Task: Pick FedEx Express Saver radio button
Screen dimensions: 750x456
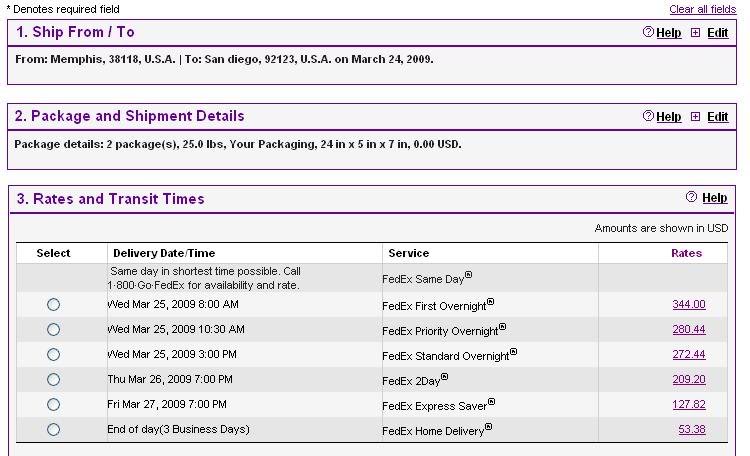Action: click(x=54, y=404)
